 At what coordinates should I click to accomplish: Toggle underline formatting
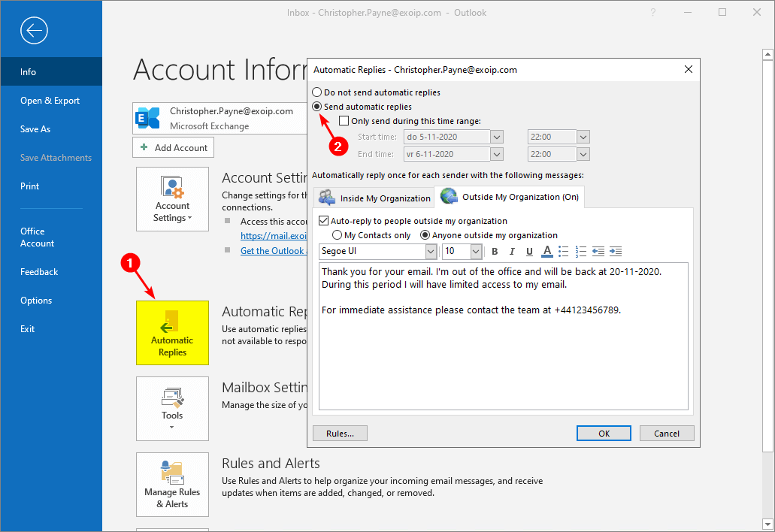[529, 251]
